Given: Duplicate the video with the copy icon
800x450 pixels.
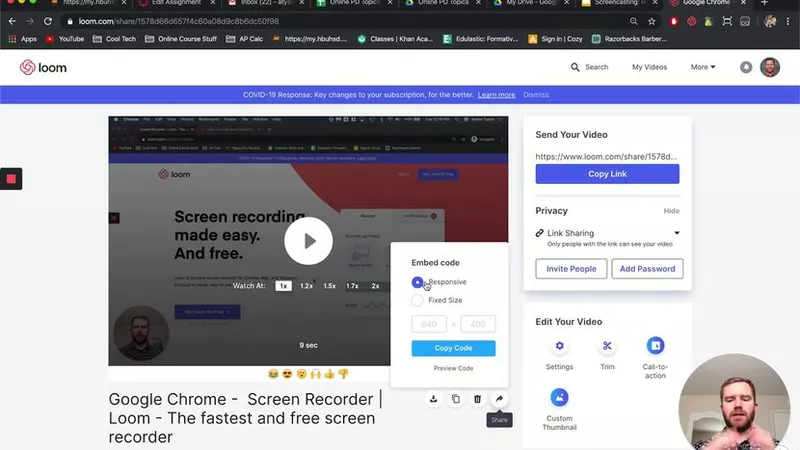Looking at the screenshot, I should [x=456, y=399].
